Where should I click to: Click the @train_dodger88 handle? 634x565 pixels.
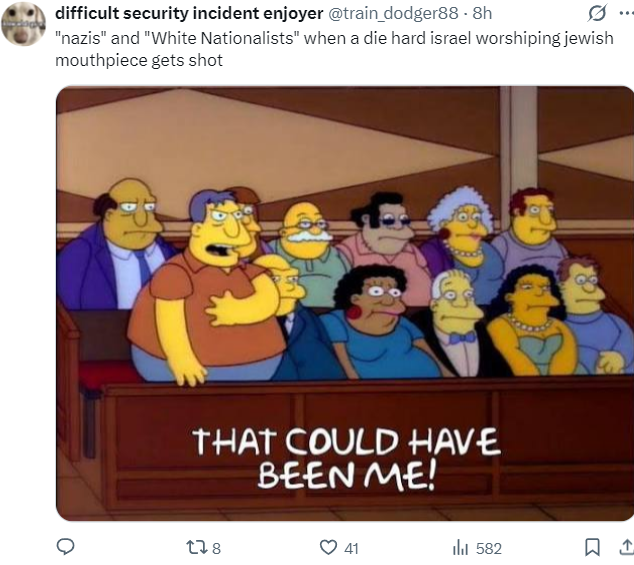(393, 13)
